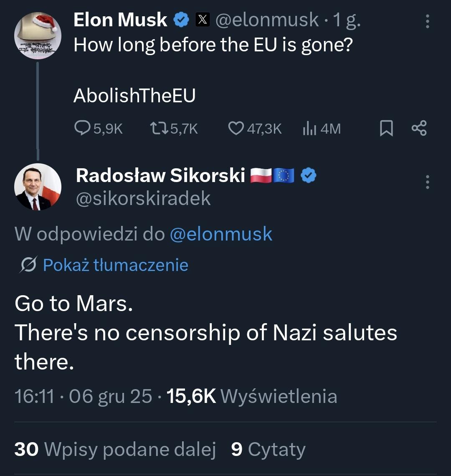Image resolution: width=451 pixels, height=476 pixels.
Task: Open the 30 Wpisy podane dalej list
Action: (115, 449)
